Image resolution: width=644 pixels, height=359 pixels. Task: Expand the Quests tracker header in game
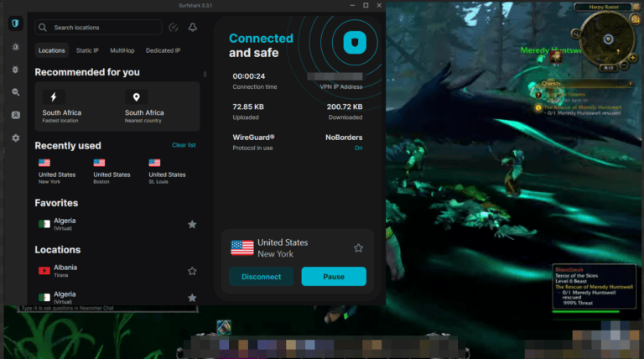[551, 84]
